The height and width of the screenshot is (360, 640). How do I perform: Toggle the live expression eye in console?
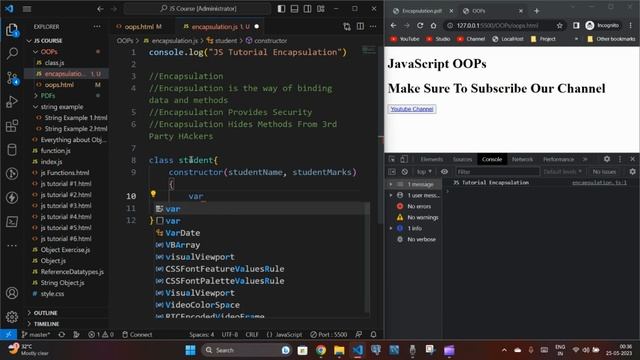[444, 172]
